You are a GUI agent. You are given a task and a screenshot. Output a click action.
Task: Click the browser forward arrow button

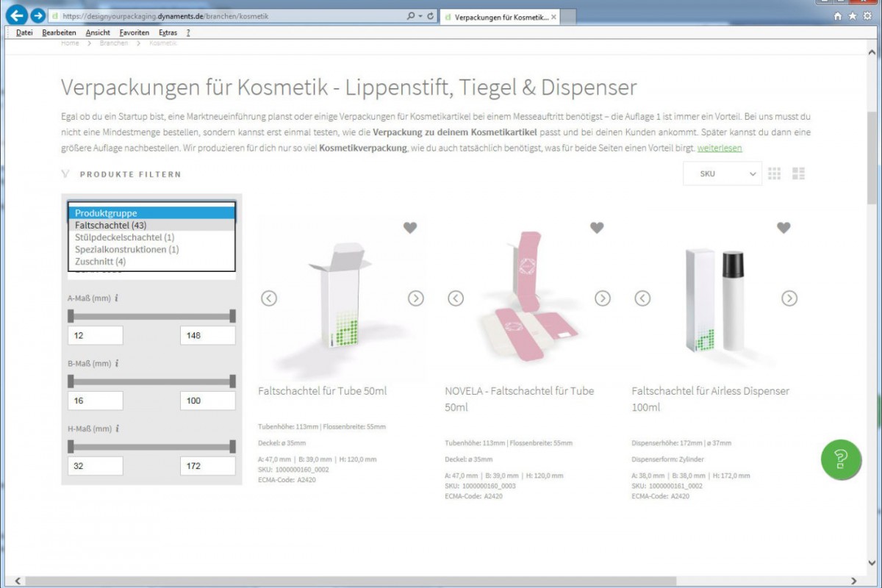(x=37, y=15)
